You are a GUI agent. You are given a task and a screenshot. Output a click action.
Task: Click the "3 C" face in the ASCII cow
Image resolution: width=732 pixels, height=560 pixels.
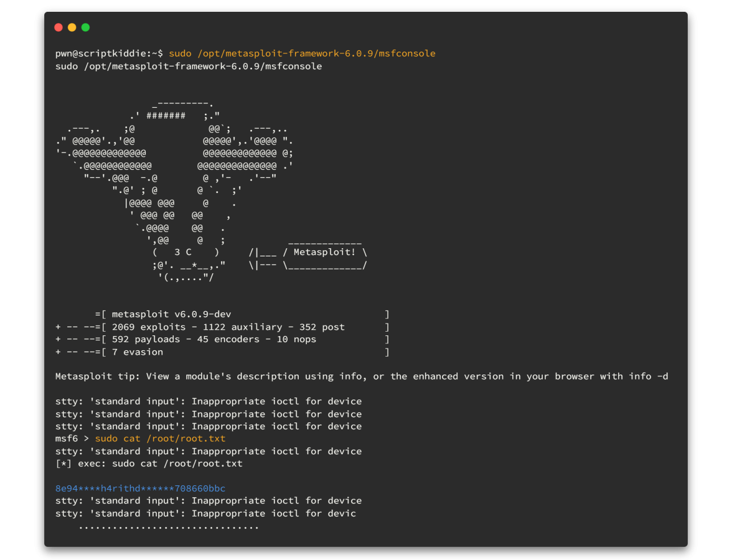click(x=183, y=253)
